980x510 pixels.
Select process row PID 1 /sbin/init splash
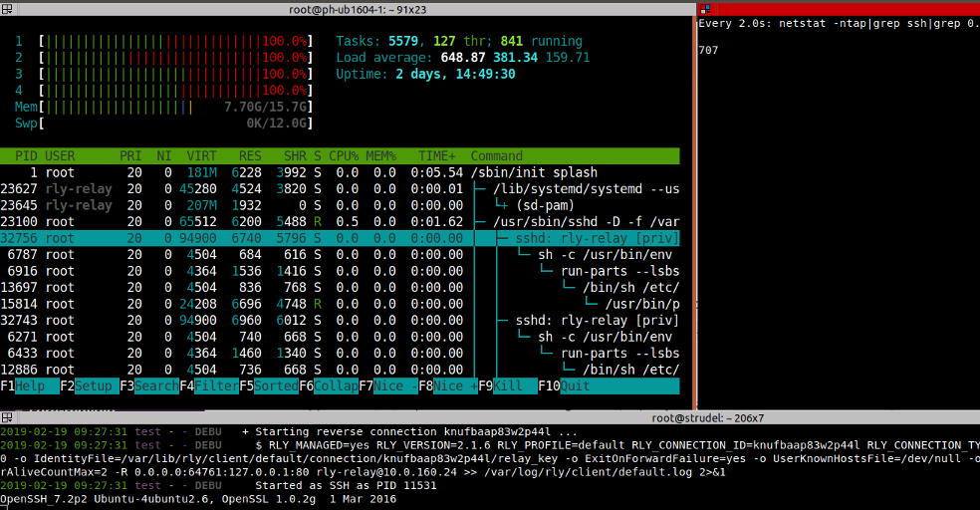click(x=340, y=172)
